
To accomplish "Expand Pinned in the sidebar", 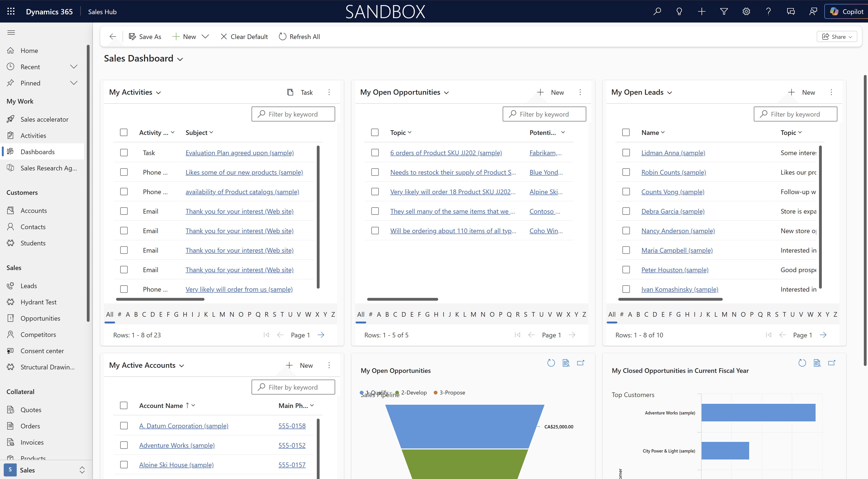I will [74, 83].
